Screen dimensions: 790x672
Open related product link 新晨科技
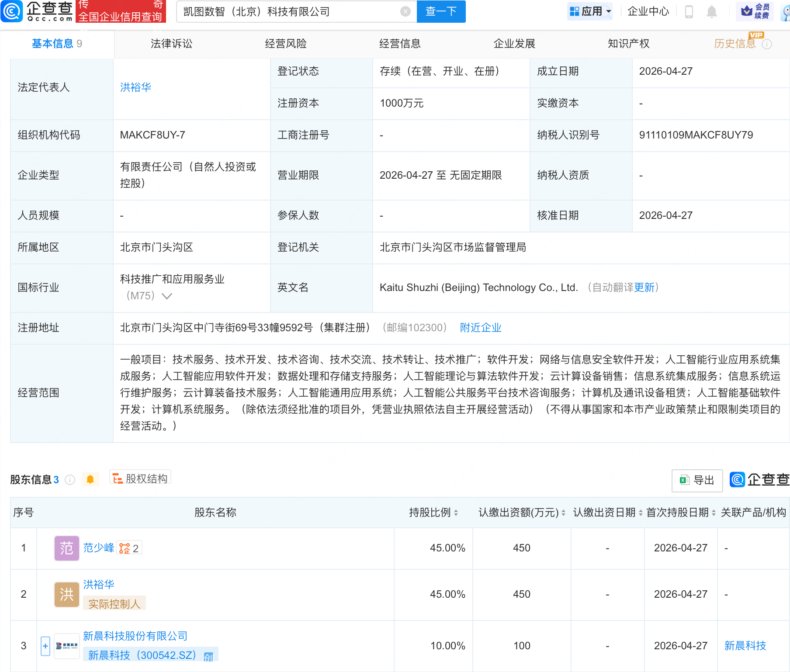pos(745,646)
